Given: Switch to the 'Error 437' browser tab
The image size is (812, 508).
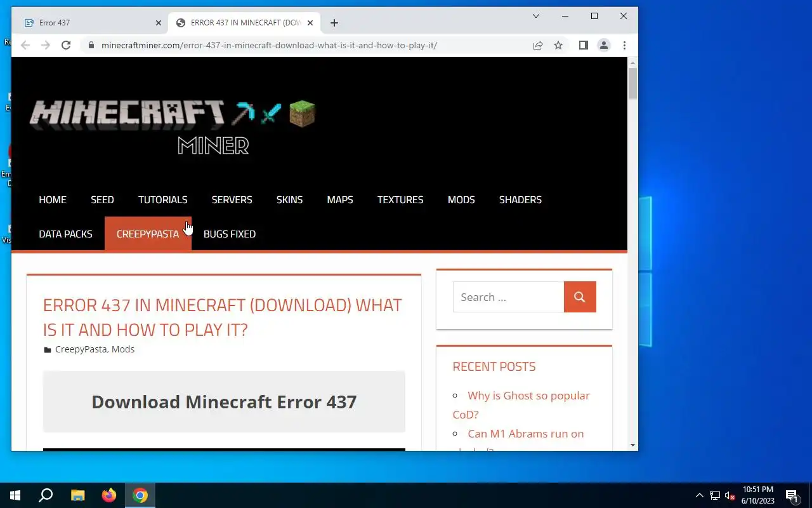Looking at the screenshot, I should (90, 23).
